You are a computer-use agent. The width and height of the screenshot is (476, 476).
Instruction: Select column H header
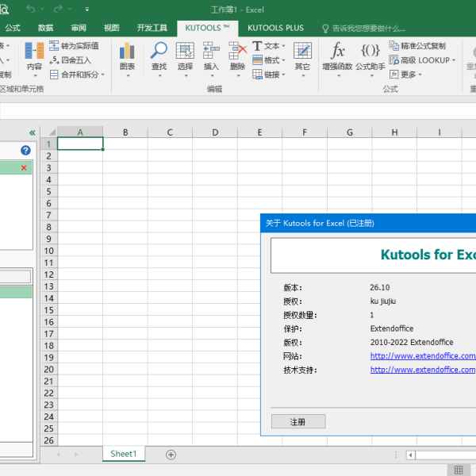tap(394, 132)
